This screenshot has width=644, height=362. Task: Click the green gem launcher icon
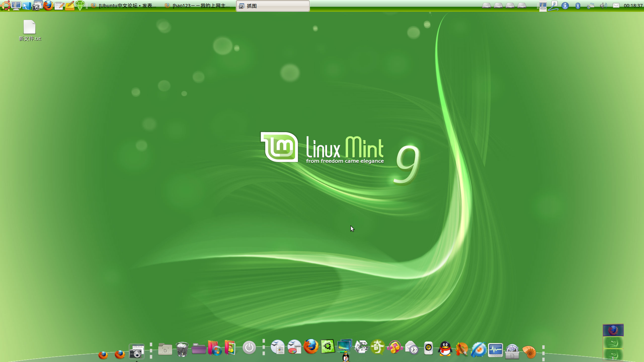80,5
